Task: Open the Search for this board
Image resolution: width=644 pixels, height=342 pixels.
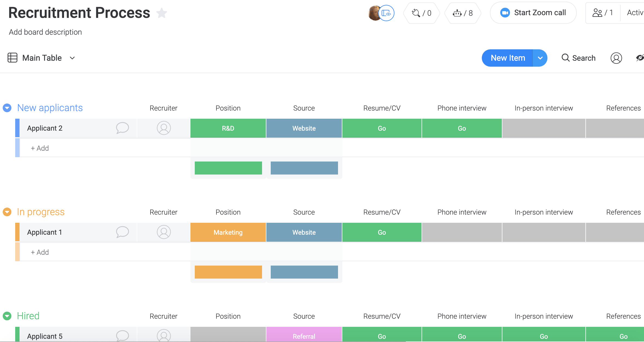Action: click(578, 58)
